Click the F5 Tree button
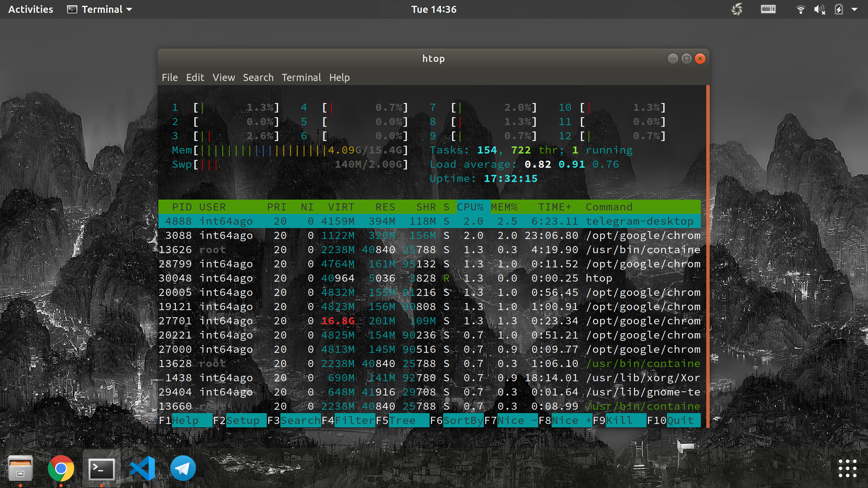The width and height of the screenshot is (868, 488). point(402,421)
